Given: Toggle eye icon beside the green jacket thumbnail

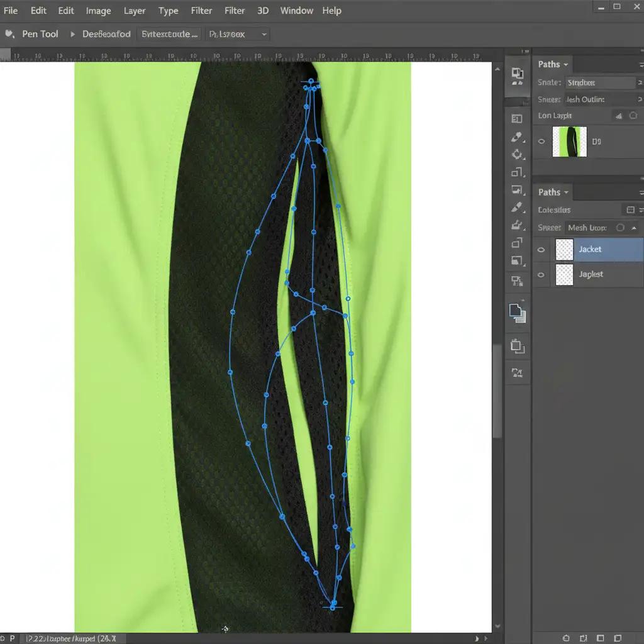Looking at the screenshot, I should tap(541, 142).
